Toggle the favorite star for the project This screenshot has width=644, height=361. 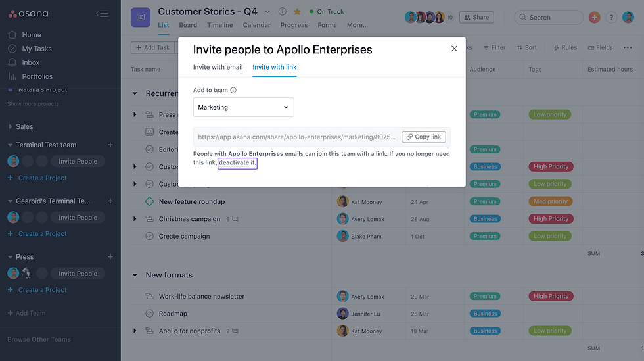297,12
